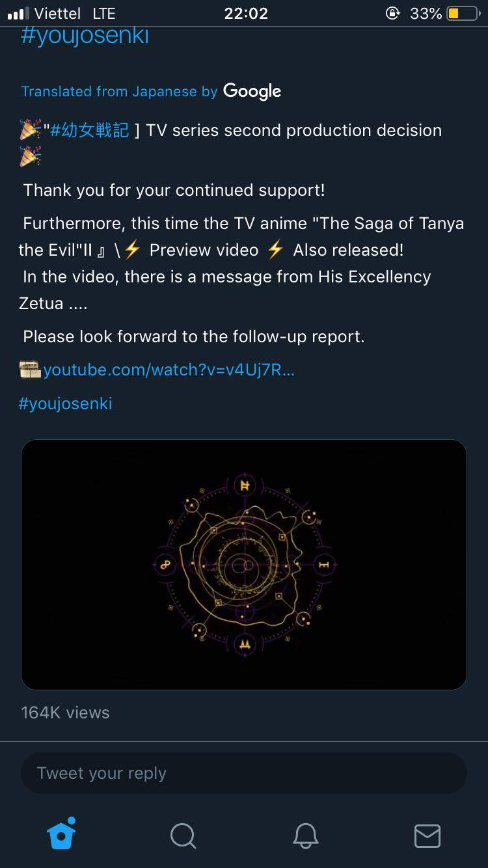Tap the cellular signal bars icon
This screenshot has width=488, height=868.
18,14
